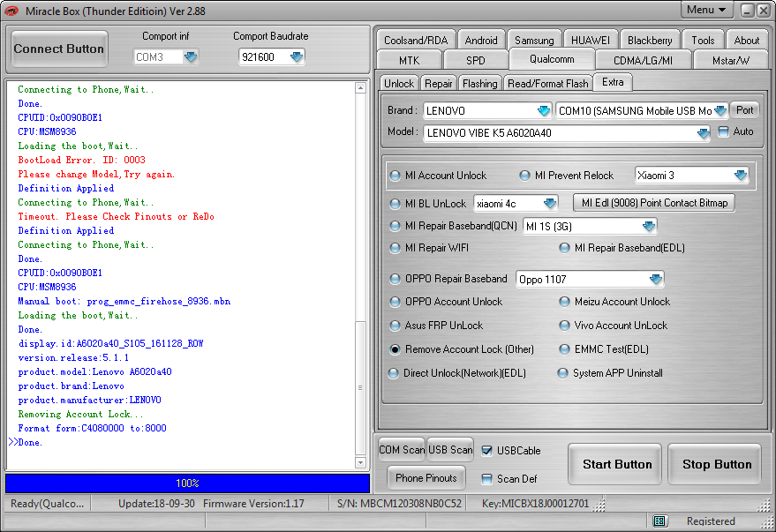The image size is (776, 532).
Task: Select Vivo Account UnLock radio option
Action: click(564, 326)
